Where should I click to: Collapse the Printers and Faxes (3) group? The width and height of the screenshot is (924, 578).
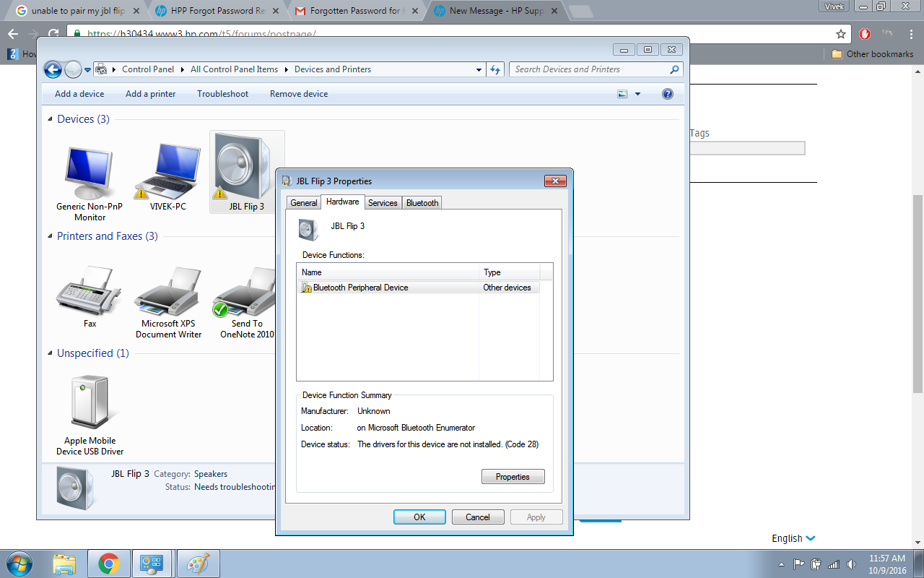coord(51,236)
